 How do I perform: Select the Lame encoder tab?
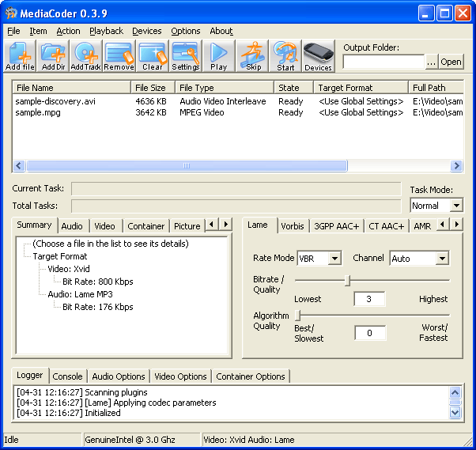pyautogui.click(x=258, y=225)
